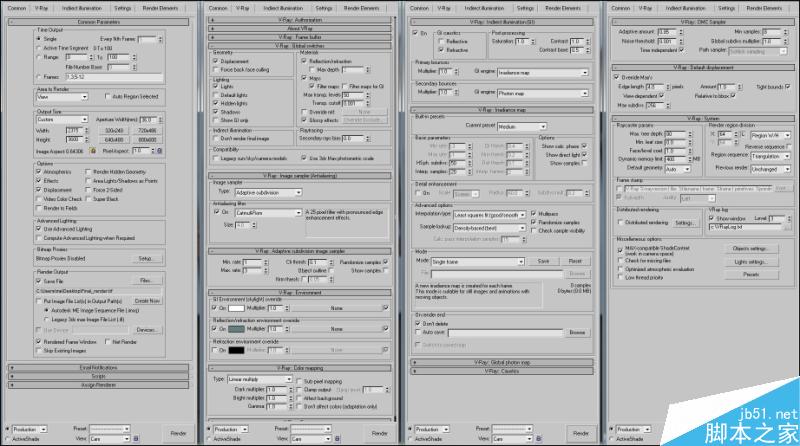Expand the V-Ray Frame buffer rollout

coord(300,37)
